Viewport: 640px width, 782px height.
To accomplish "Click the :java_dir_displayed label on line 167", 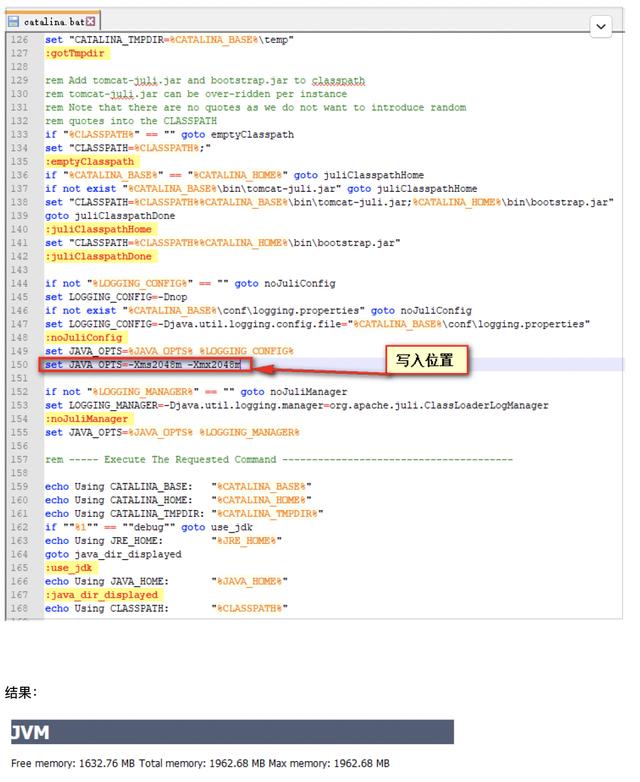I will coord(102,594).
